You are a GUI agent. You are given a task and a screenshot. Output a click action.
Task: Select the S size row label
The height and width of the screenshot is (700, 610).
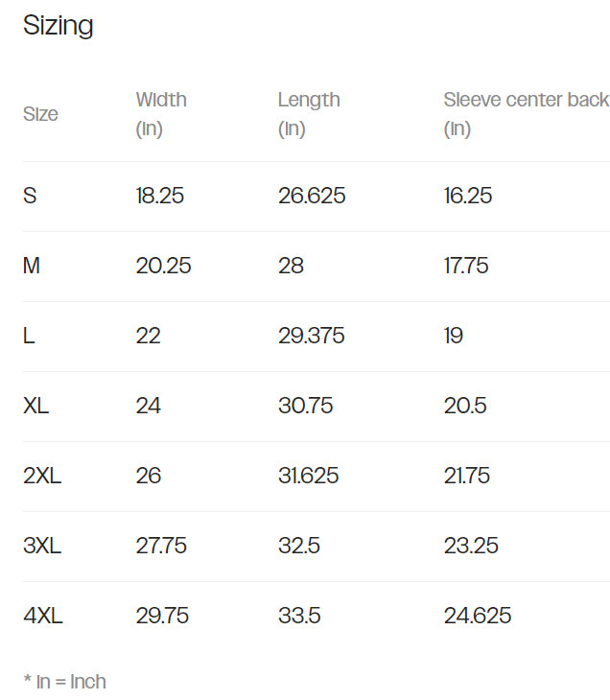click(x=30, y=196)
